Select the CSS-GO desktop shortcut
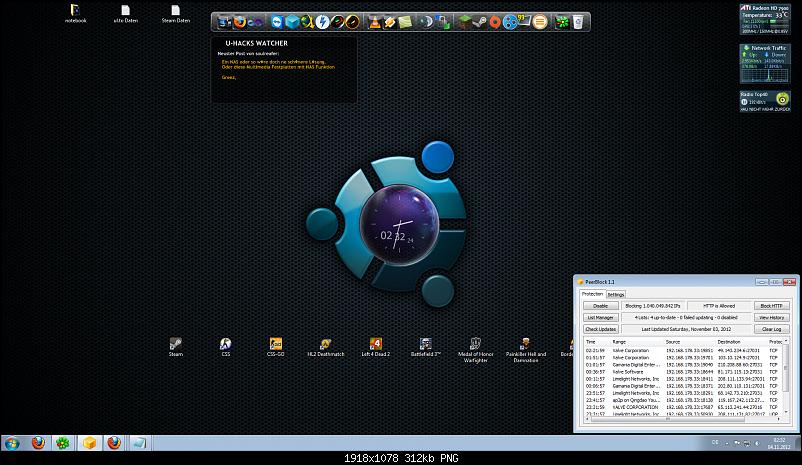Image resolution: width=802 pixels, height=465 pixels. coord(275,347)
